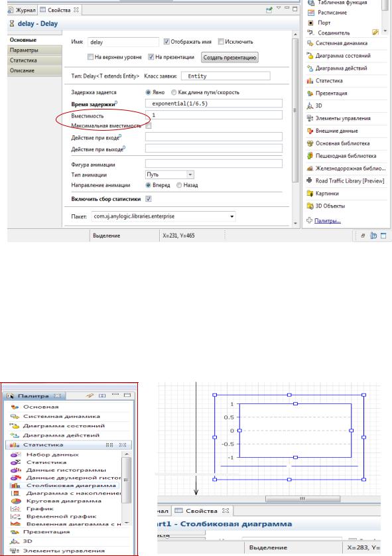This screenshot has width=392, height=556.
Task: Switch to the Статистика properties tab
Action: point(34,60)
